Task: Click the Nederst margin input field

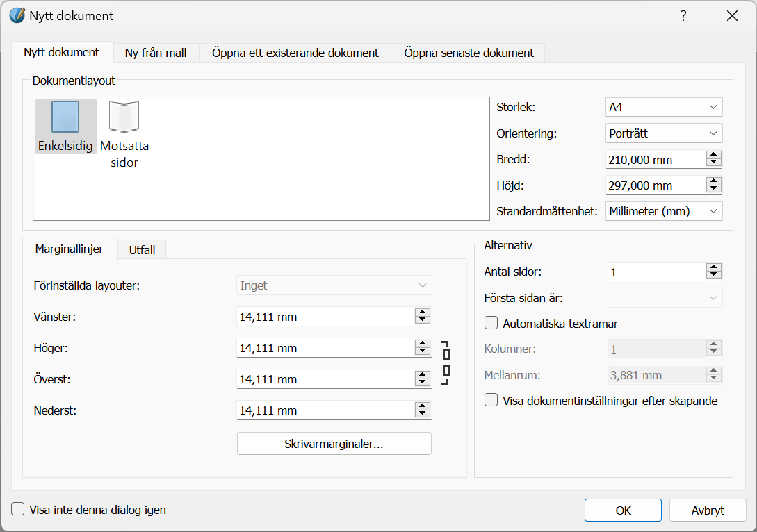Action: pyautogui.click(x=324, y=410)
